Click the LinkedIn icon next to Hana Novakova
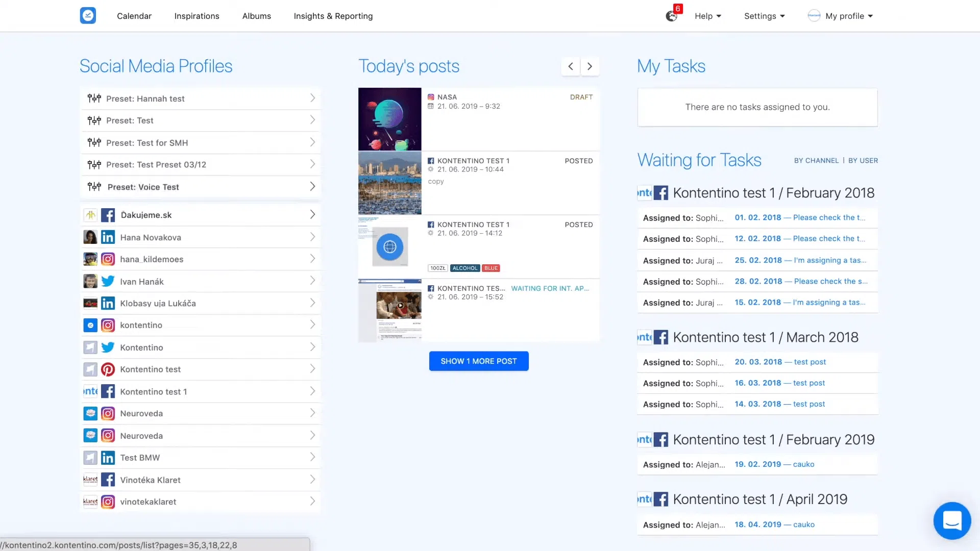980x551 pixels. (x=108, y=237)
